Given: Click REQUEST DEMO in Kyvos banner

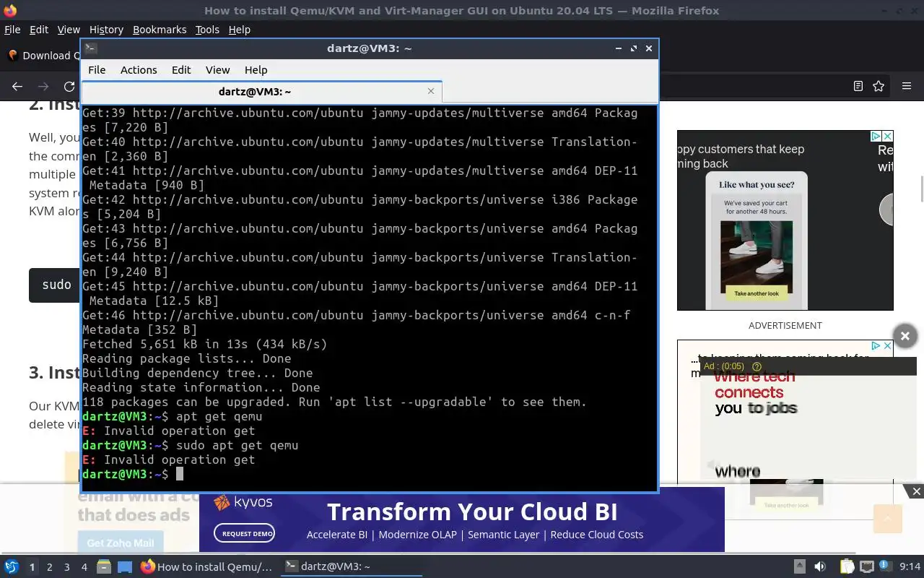Looking at the screenshot, I should (x=244, y=533).
